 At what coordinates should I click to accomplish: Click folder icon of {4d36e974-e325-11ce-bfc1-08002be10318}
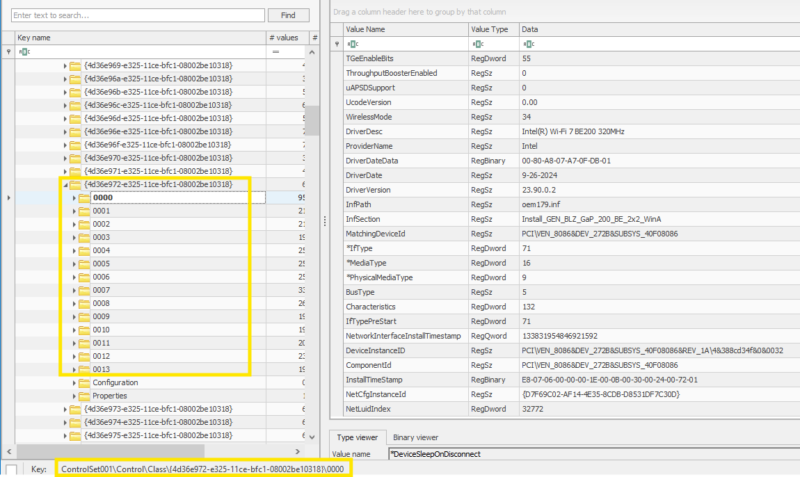click(76, 422)
